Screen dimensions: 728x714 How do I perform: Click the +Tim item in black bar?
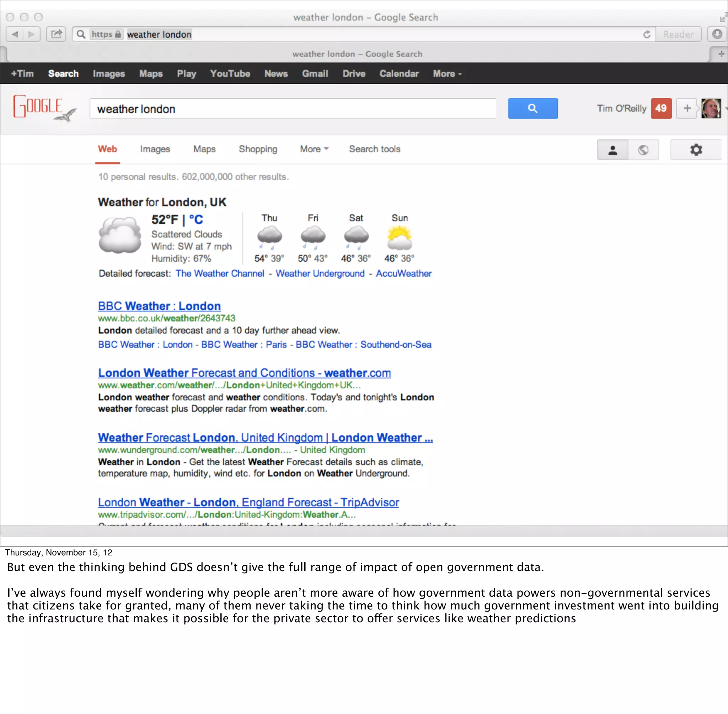[x=22, y=74]
